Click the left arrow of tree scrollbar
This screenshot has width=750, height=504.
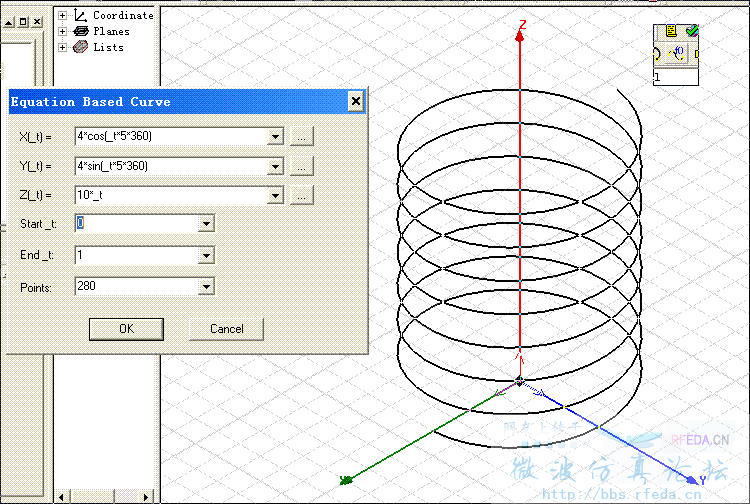coord(61,497)
